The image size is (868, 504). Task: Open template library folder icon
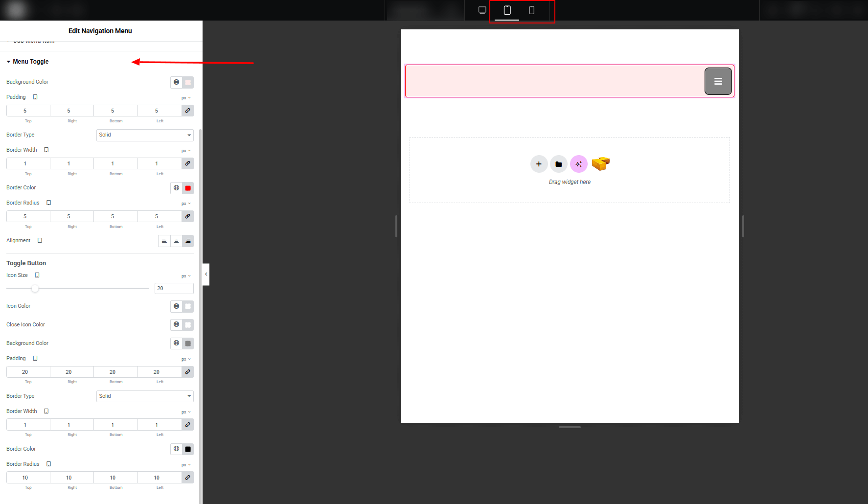coord(559,164)
